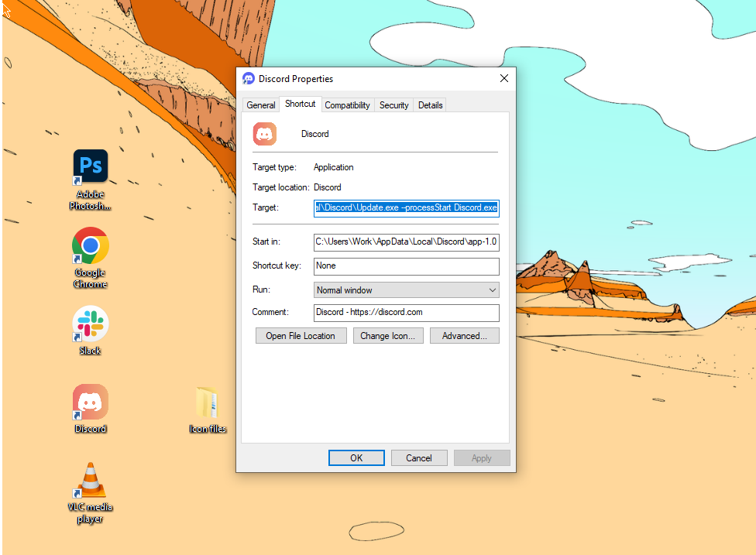Click the Discord icon in the Shortcut tab
Screen dimensions: 756x555
265,134
